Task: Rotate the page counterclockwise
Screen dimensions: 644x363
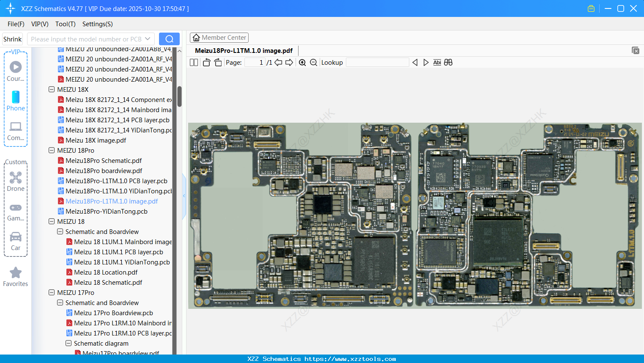Action: point(206,63)
